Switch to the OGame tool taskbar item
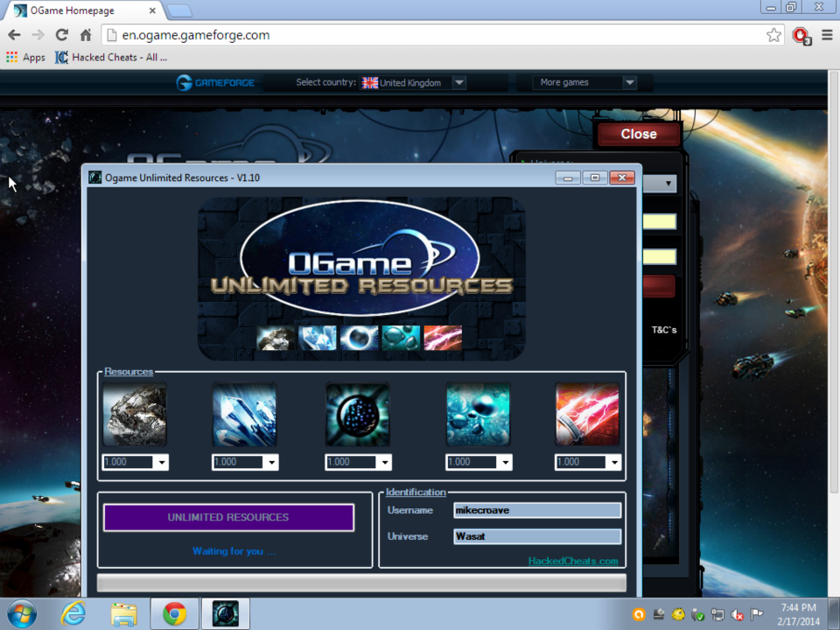 point(226,614)
